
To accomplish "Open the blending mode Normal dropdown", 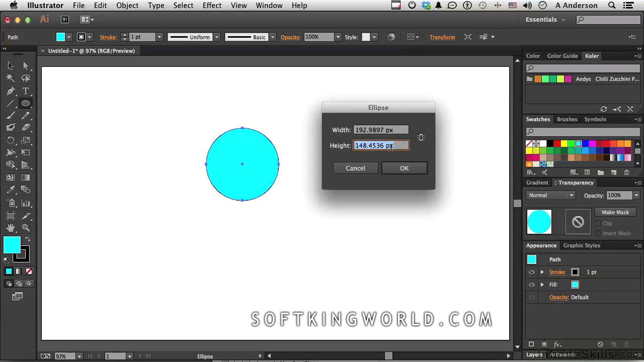I will [551, 195].
